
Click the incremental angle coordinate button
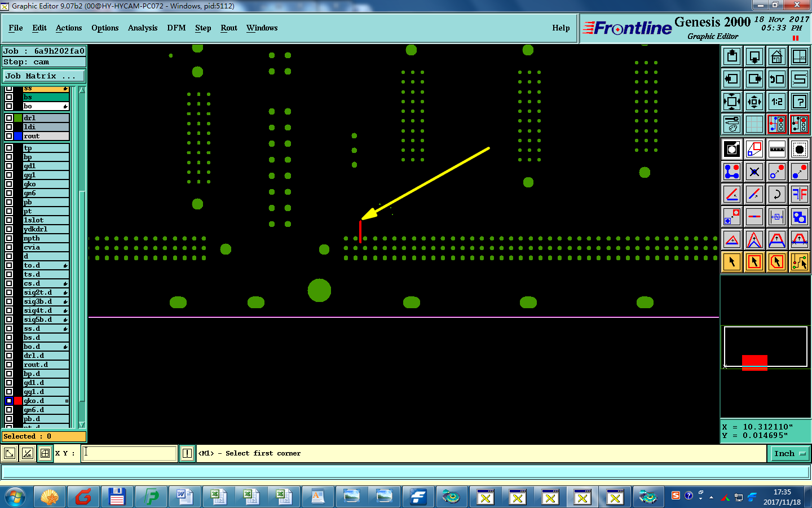(27, 453)
